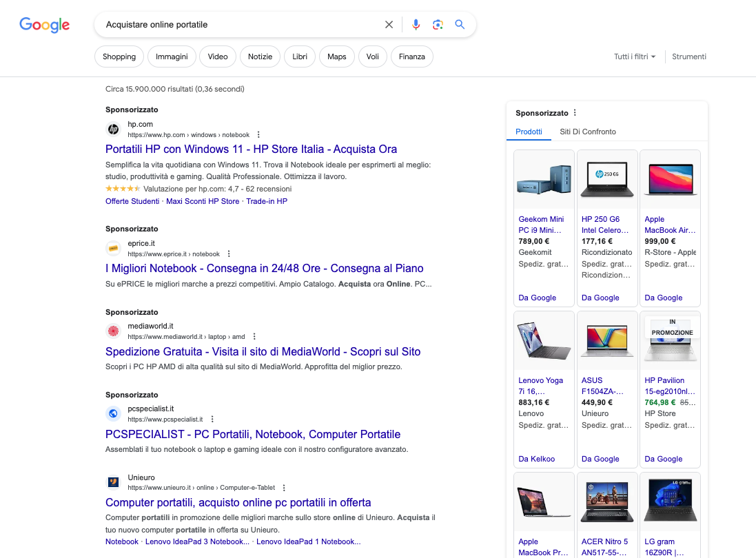This screenshot has height=558, width=756.
Task: Open the Notebook sitelink under Unieuro
Action: pyautogui.click(x=122, y=541)
